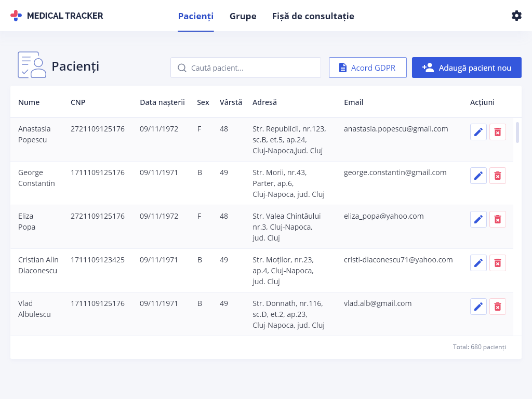This screenshot has width=532, height=399.
Task: Open settings via the gear icon
Action: 516,16
